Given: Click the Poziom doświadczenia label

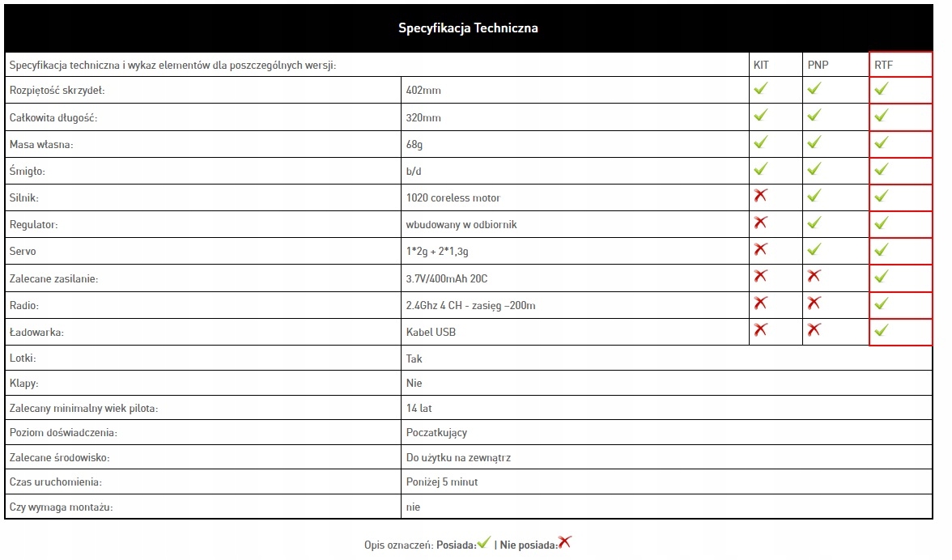Looking at the screenshot, I should 63,433.
